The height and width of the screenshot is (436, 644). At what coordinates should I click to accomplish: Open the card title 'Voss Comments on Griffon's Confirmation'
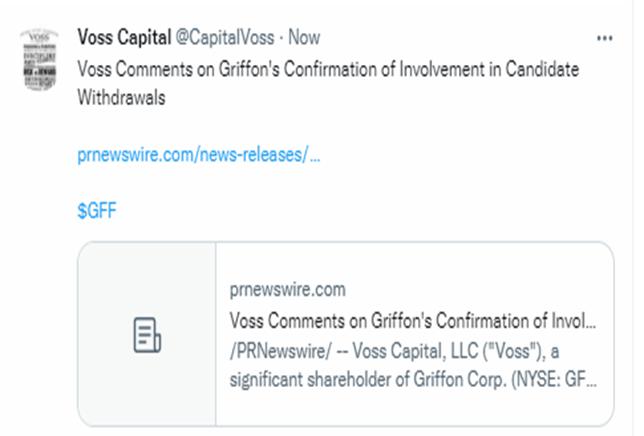(x=412, y=321)
